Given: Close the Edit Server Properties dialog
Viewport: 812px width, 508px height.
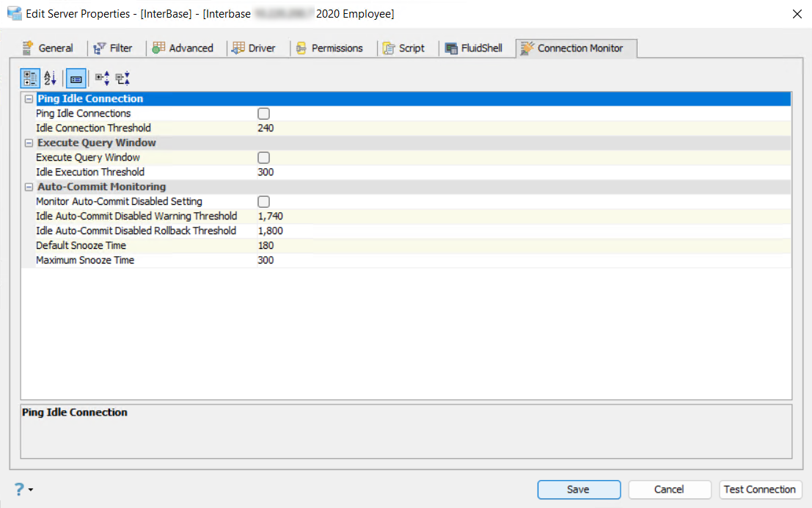Looking at the screenshot, I should [x=797, y=14].
